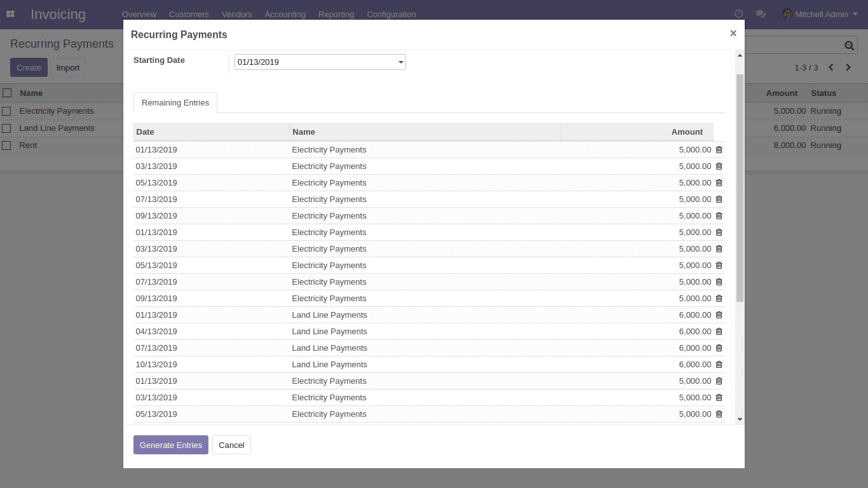Sort the background list by Amount header

coord(782,93)
